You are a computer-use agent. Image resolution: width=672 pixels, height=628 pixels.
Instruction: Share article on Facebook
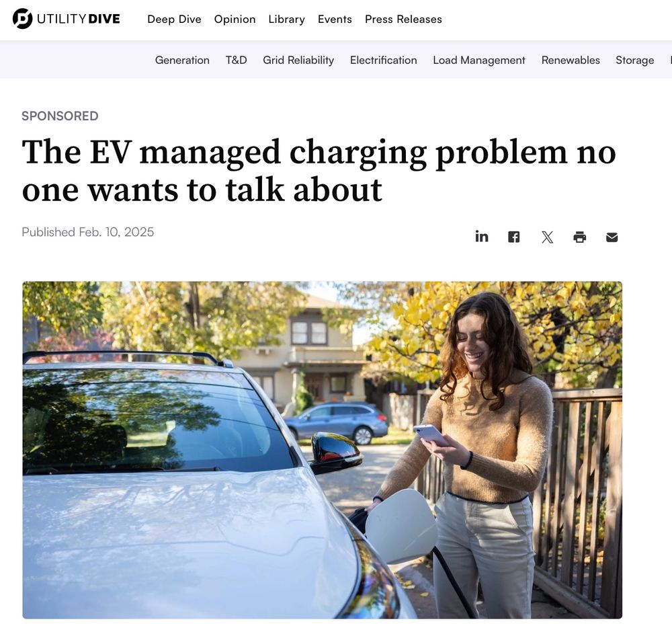tap(514, 237)
